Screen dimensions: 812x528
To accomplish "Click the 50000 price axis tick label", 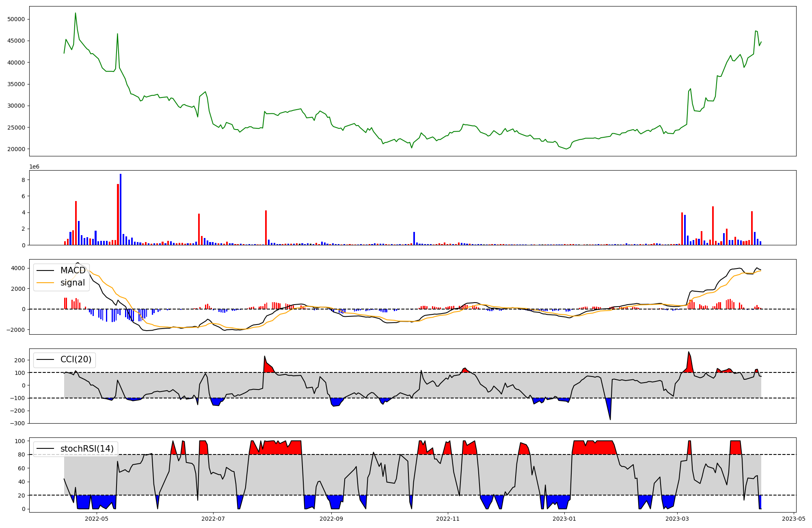I will 16,19.
